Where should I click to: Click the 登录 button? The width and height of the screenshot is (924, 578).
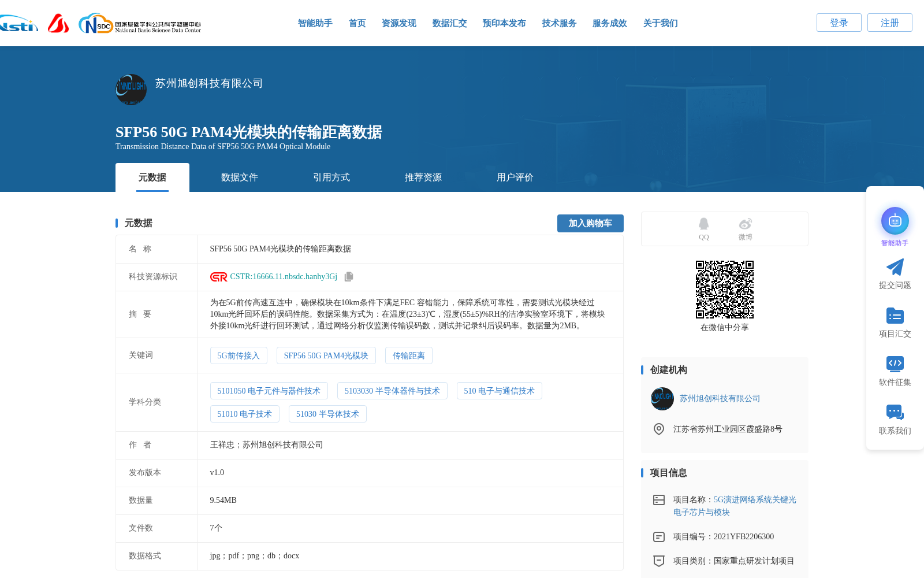click(839, 23)
